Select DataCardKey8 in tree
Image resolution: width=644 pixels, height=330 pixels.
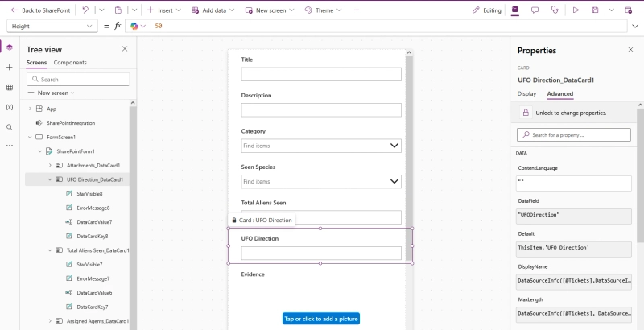tap(93, 237)
